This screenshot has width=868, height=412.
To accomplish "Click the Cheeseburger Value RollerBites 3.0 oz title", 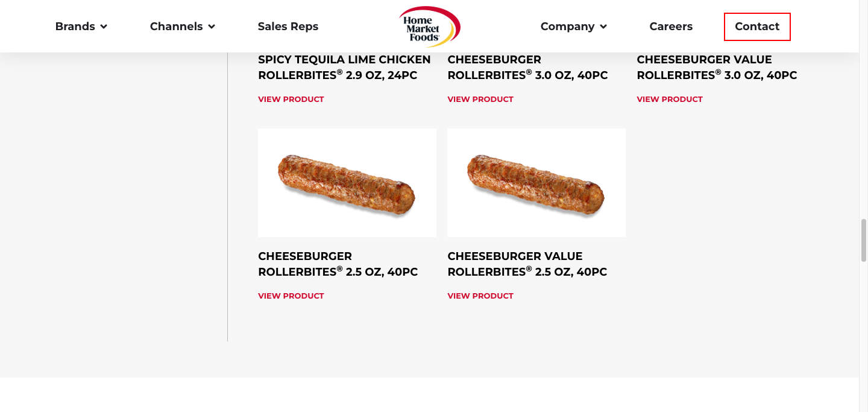I will tap(717, 68).
